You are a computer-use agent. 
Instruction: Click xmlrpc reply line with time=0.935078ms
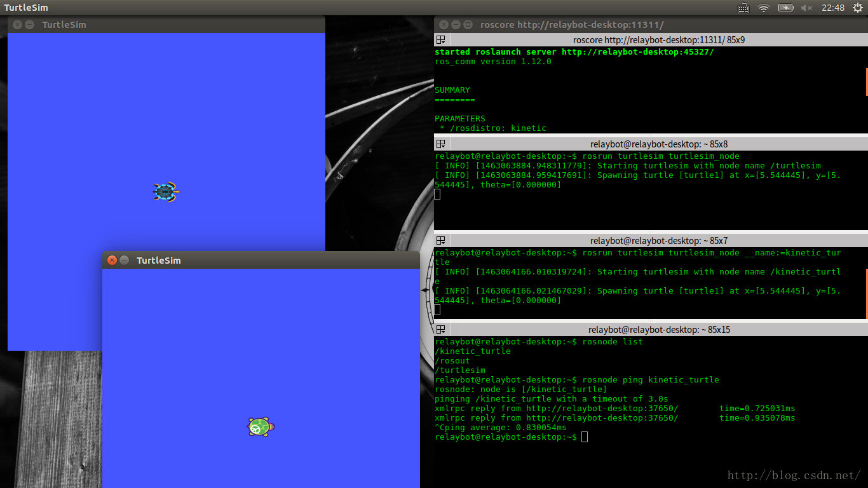coord(615,417)
